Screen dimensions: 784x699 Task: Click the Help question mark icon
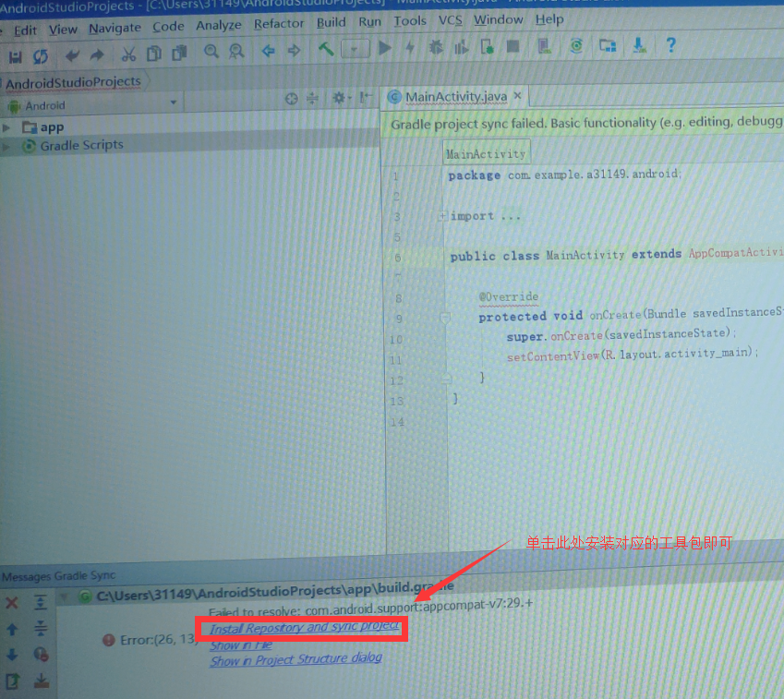point(671,44)
